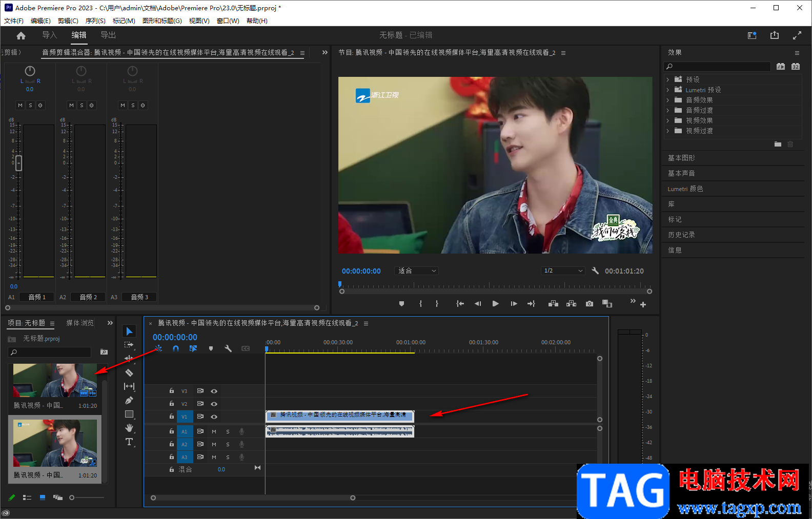Open the 1/2 playback resolution dropdown

tap(563, 271)
